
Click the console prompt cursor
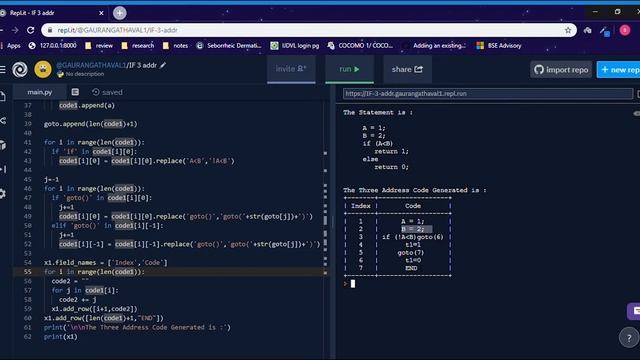tap(353, 284)
